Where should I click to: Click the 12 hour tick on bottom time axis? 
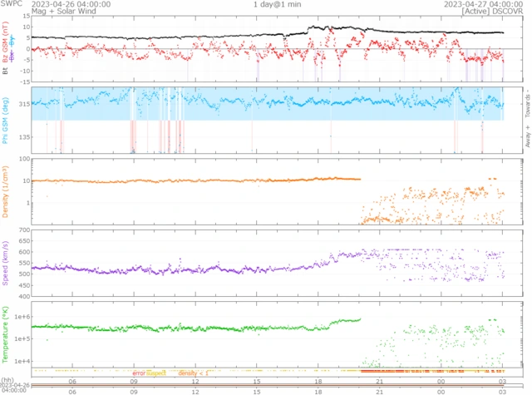195,390
